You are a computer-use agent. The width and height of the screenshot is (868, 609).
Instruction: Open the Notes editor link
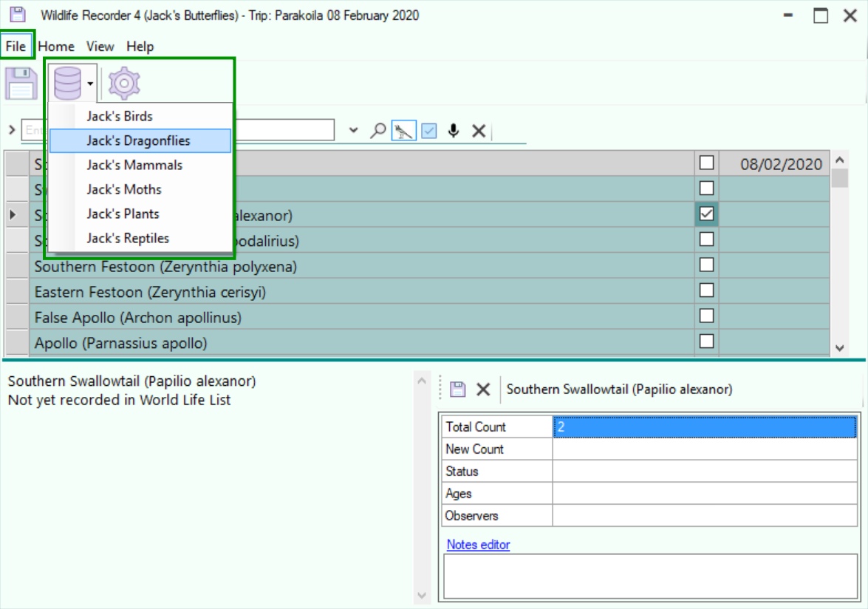478,545
